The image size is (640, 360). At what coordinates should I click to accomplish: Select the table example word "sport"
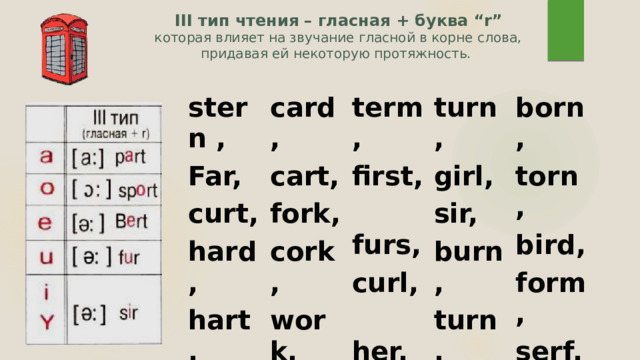tap(138, 191)
